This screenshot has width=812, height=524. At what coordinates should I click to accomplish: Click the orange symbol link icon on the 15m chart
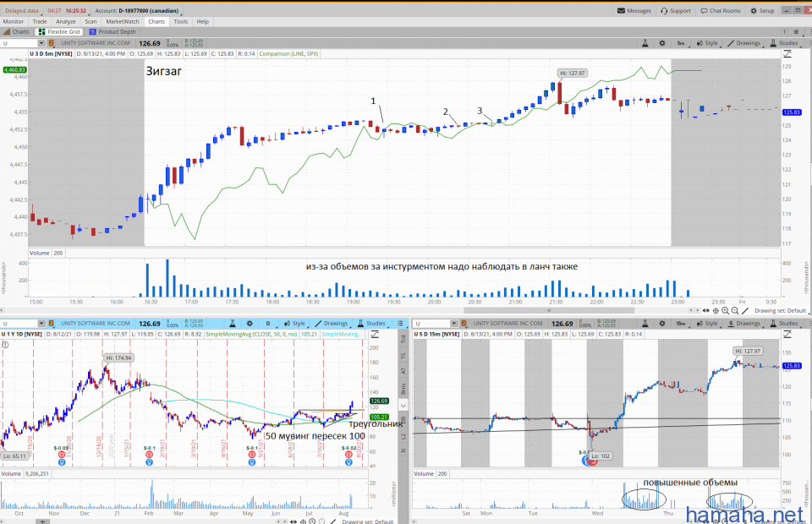464,324
